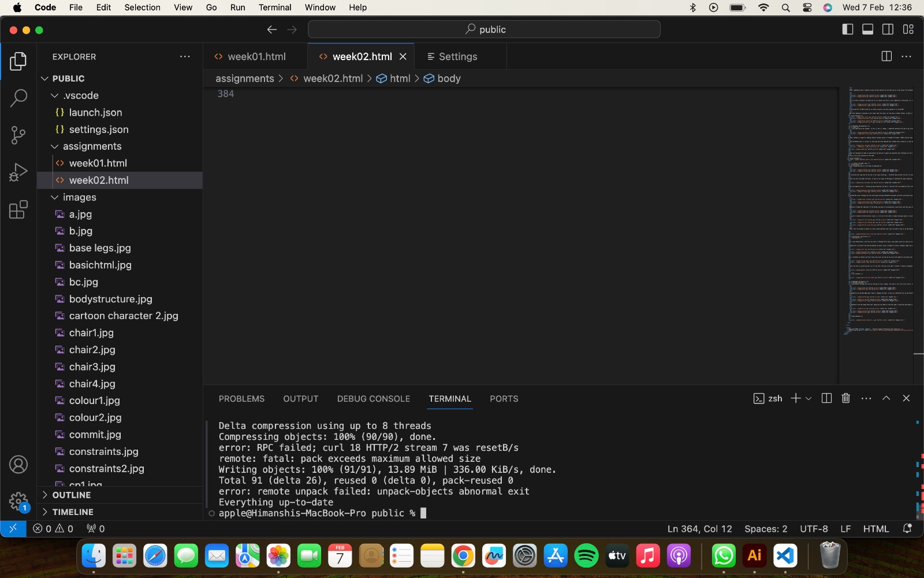Maximize the panel size chevron
Screen dimensions: 924x578
(x=886, y=398)
